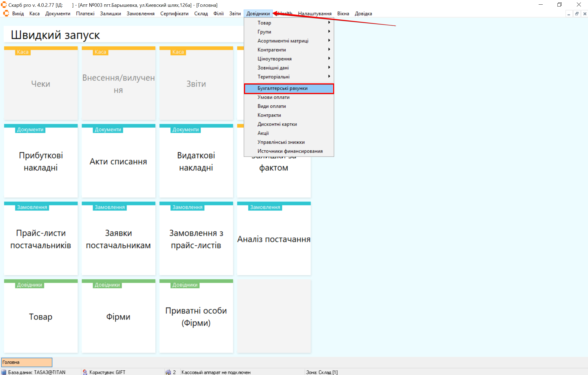Expand the Контрагенти submenu

[289, 50]
